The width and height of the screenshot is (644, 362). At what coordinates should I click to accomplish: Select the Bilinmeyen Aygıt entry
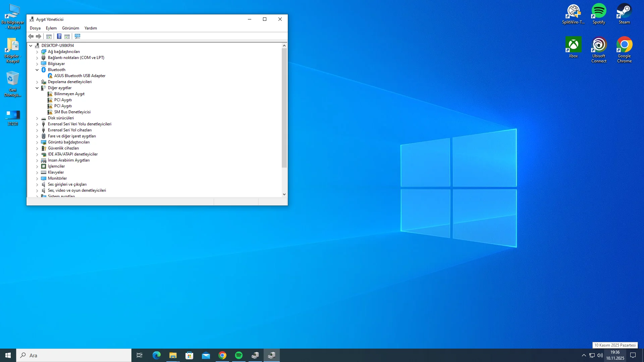69,94
